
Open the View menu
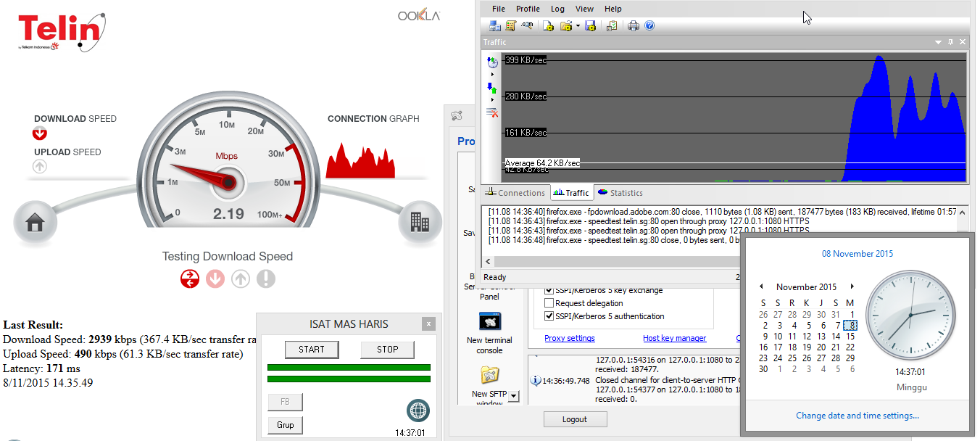(584, 9)
